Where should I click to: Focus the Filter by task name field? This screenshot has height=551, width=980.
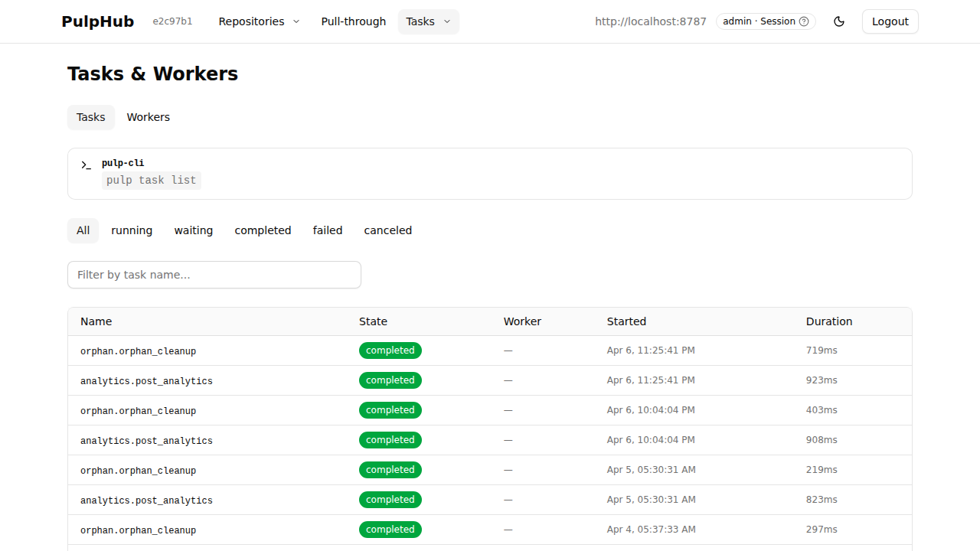click(214, 275)
